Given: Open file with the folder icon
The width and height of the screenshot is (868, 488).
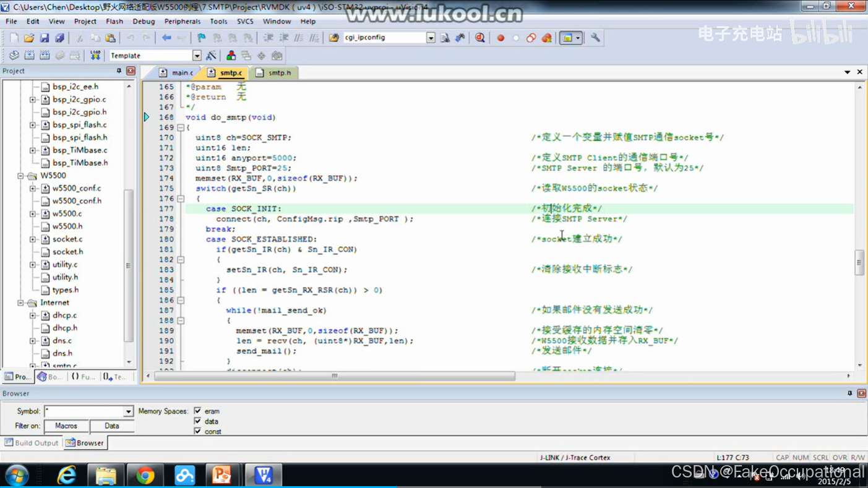Looking at the screenshot, I should [x=29, y=38].
